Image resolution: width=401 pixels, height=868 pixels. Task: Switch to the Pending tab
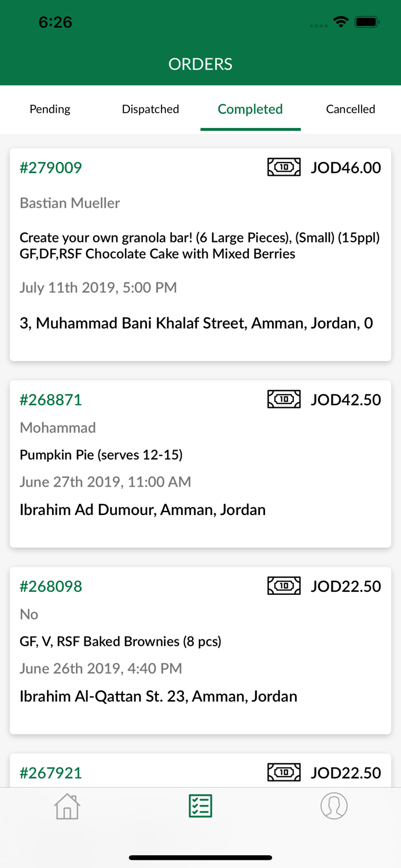[50, 109]
